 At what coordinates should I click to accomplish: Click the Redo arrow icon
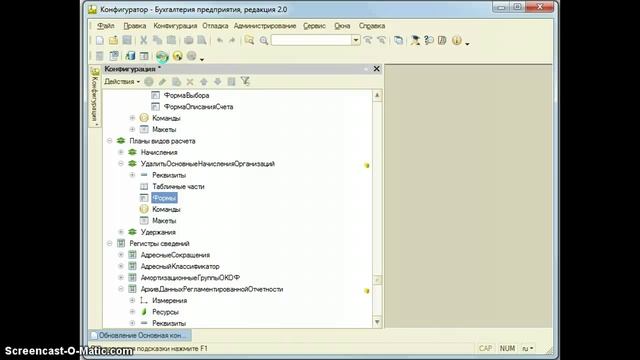click(232, 40)
